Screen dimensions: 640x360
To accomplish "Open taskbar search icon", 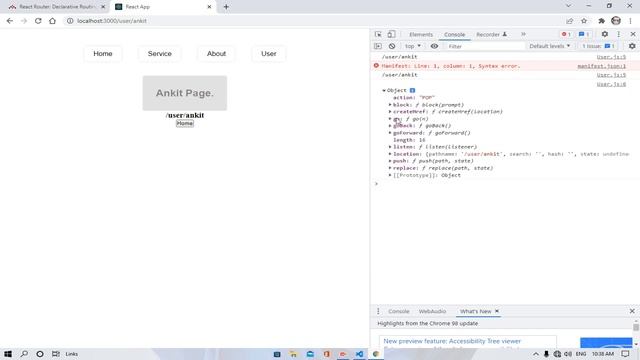I will coord(24,354).
